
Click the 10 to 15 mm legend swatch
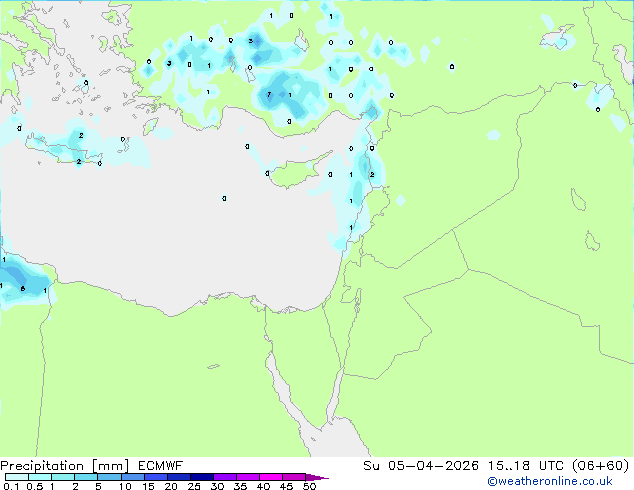pyautogui.click(x=132, y=477)
